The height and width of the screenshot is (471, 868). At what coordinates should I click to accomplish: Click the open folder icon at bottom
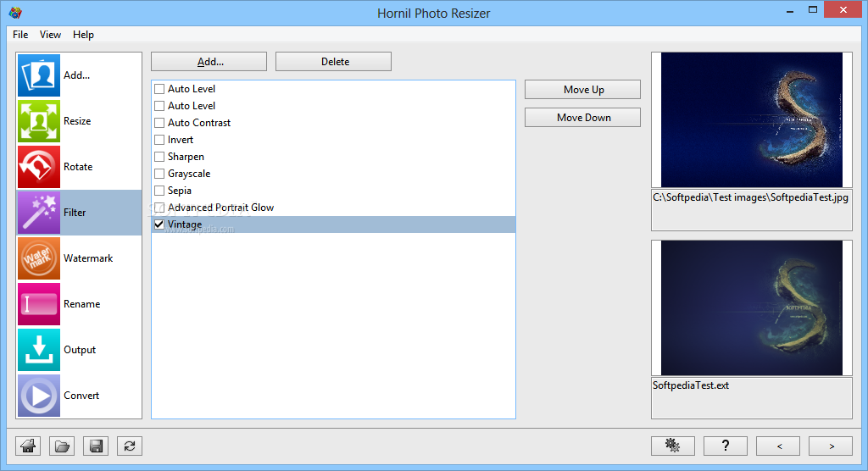pos(62,446)
